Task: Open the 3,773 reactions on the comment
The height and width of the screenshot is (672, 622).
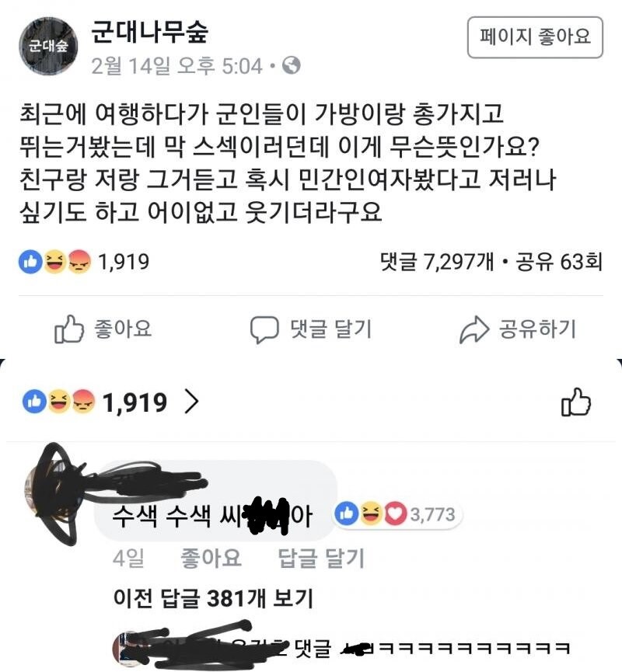Action: [432, 514]
